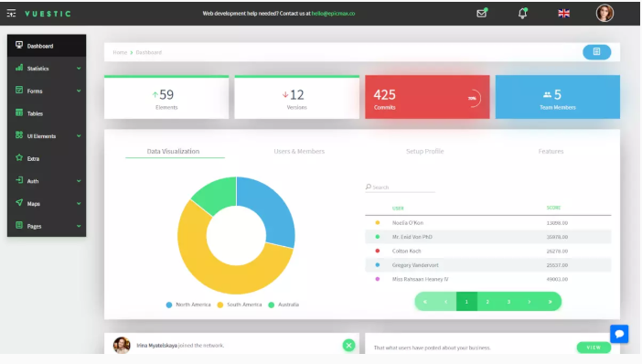This screenshot has height=364, width=642.
Task: Expand the Pages menu chevron
Action: pos(79,226)
